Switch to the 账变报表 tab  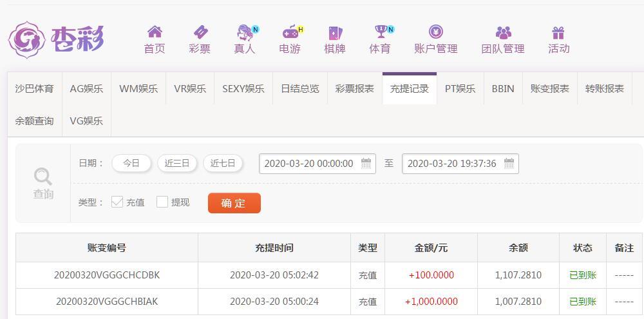coord(549,88)
